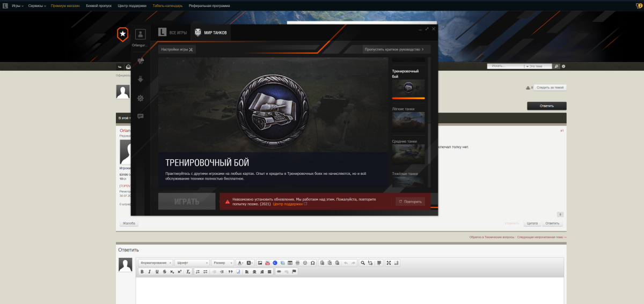Open advanced forum search gear icon
Image resolution: width=644 pixels, height=304 pixels.
pyautogui.click(x=563, y=66)
